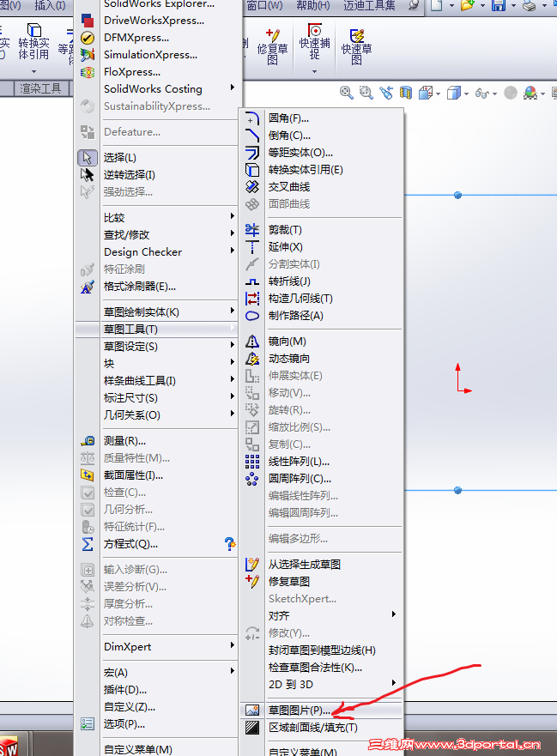The height and width of the screenshot is (756, 557).
Task: Click the 线性阵列(L) linear pattern icon
Action: (x=251, y=462)
